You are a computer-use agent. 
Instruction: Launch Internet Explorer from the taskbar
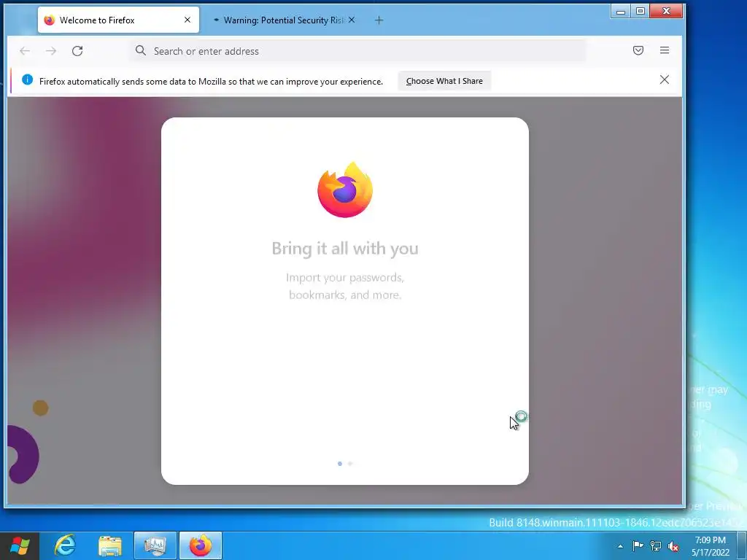pyautogui.click(x=65, y=545)
